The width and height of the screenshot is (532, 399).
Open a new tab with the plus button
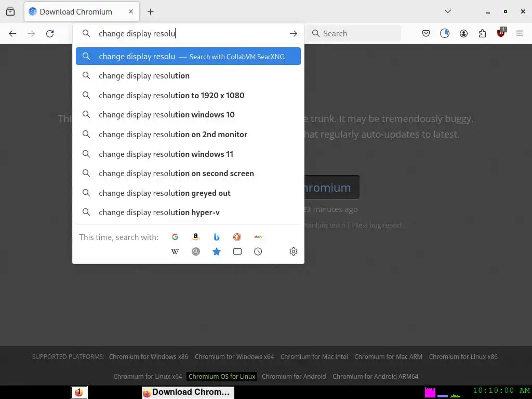pos(150,12)
